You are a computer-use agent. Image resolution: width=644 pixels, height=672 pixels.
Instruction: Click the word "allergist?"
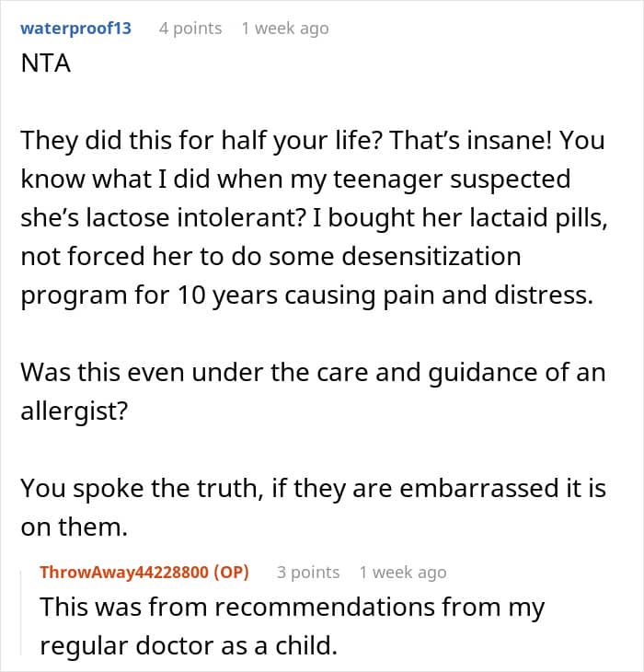point(75,411)
